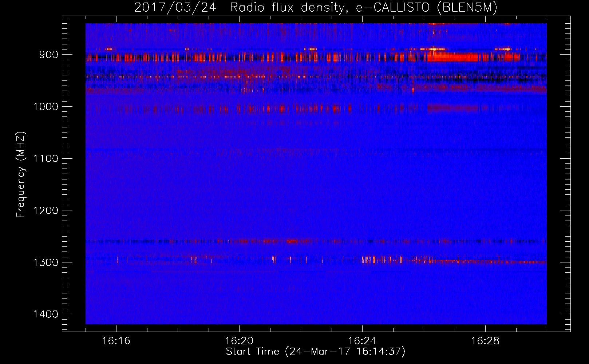The width and height of the screenshot is (589, 364).
Task: Click the 16:28 time tick label
Action: tap(485, 341)
